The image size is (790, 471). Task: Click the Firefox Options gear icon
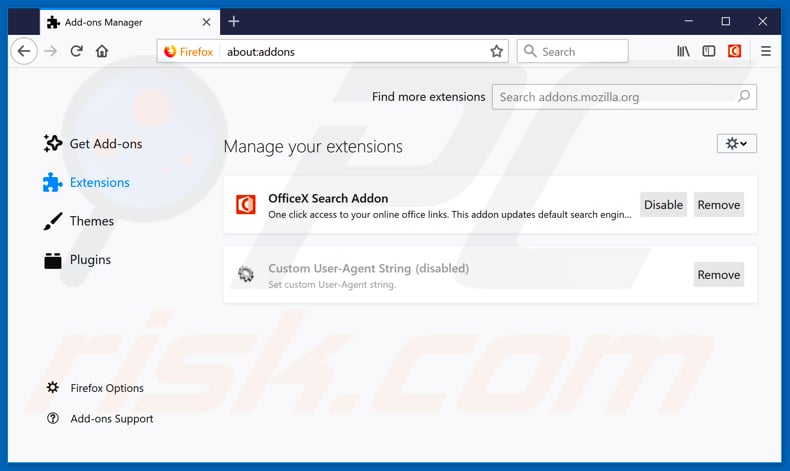point(52,387)
